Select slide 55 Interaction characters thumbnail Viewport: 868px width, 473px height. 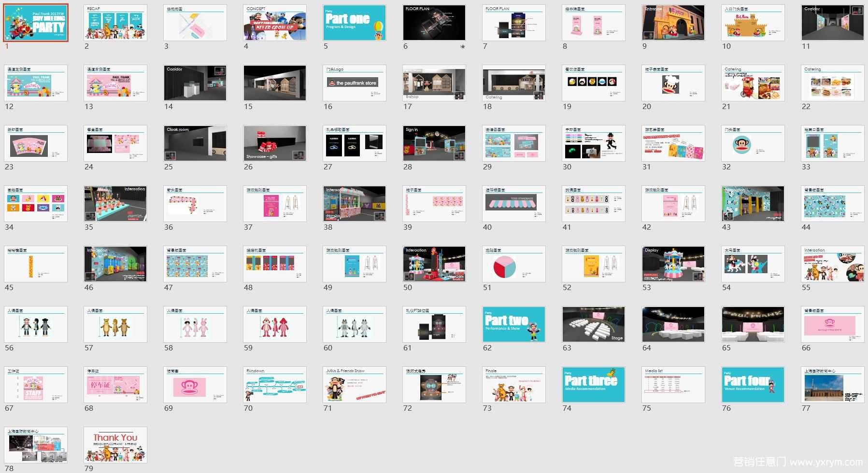pos(833,264)
